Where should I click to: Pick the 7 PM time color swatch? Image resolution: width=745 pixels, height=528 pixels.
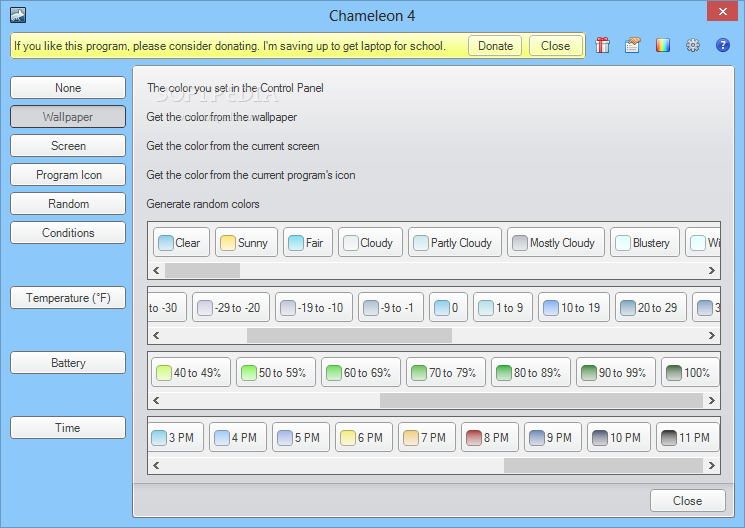click(427, 438)
